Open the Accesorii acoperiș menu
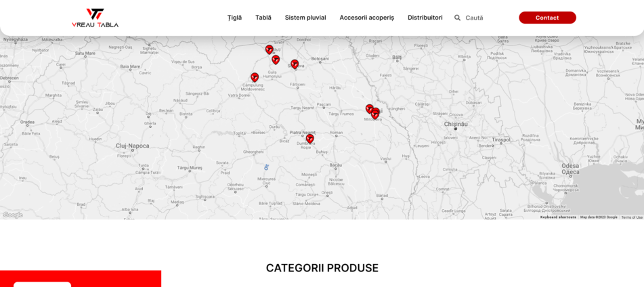 (366, 18)
